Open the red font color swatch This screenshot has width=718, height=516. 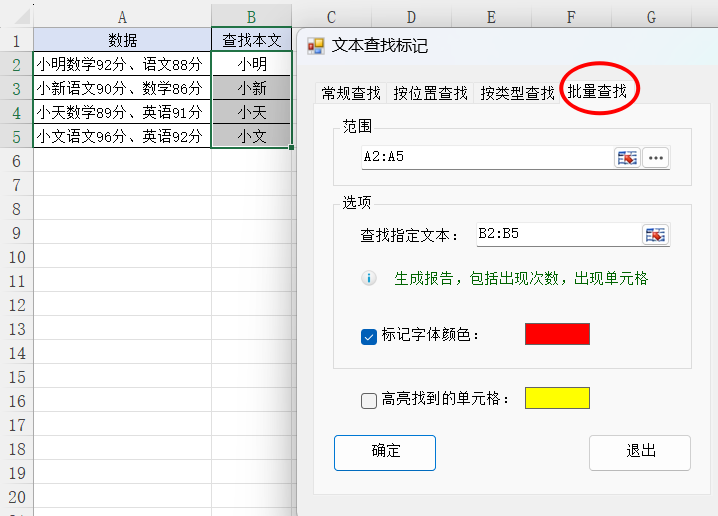click(557, 334)
